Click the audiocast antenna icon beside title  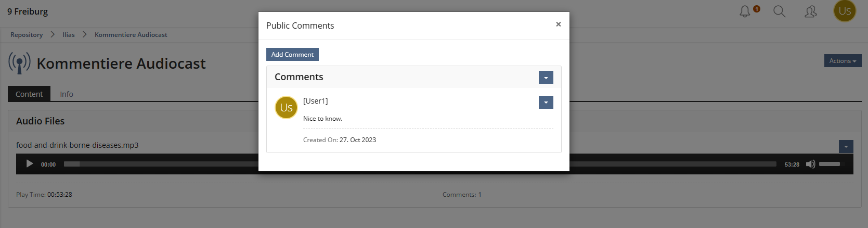click(x=19, y=63)
